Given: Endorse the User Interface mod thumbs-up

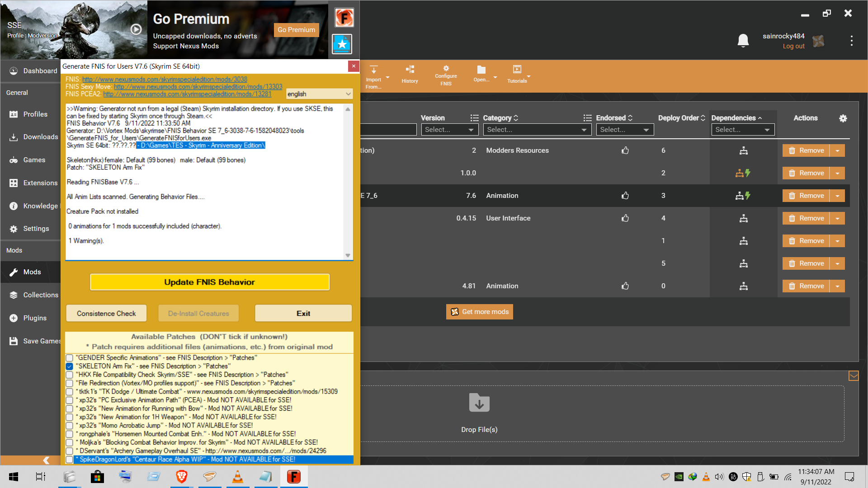Looking at the screenshot, I should point(625,218).
